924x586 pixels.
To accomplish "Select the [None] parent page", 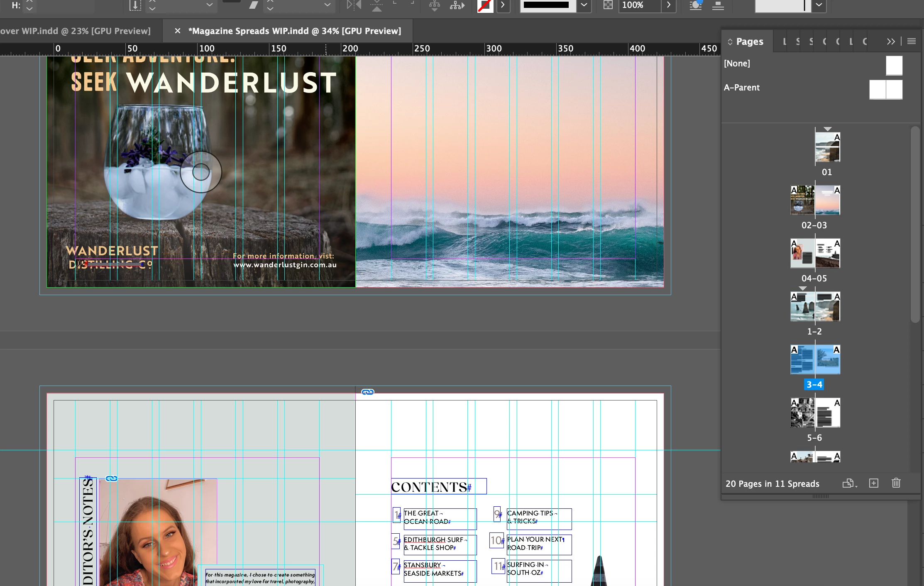I will [737, 63].
